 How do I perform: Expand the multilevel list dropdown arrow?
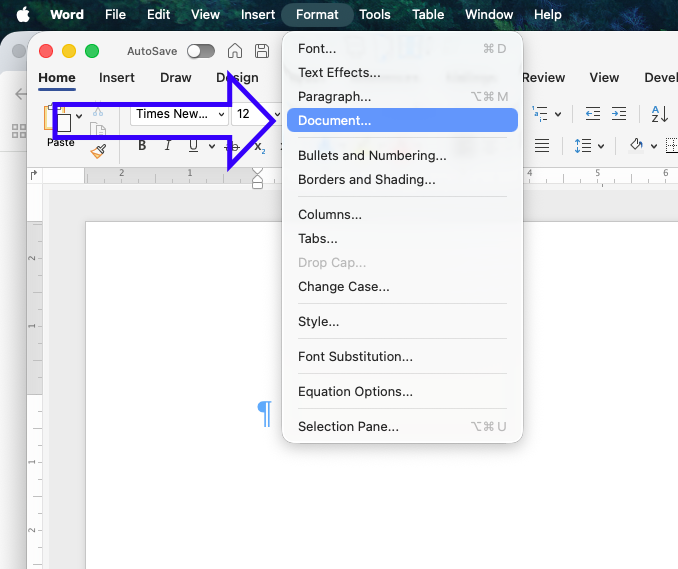point(558,114)
